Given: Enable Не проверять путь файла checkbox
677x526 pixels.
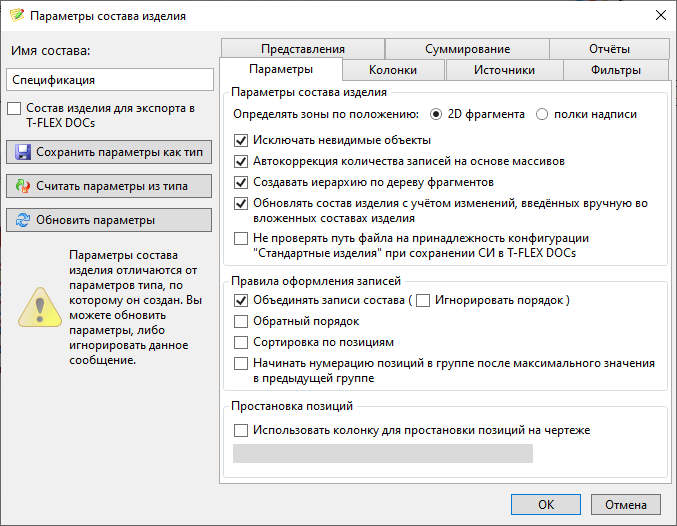Looking at the screenshot, I should [241, 238].
